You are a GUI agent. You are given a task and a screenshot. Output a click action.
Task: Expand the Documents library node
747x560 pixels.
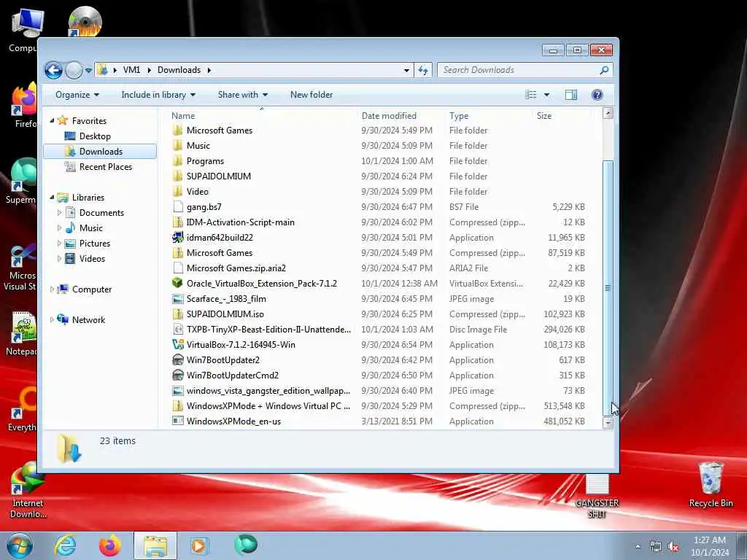click(59, 213)
